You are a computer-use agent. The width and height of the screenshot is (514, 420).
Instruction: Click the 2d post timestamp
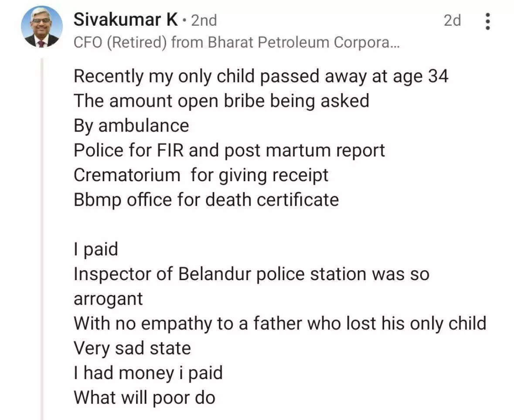452,20
